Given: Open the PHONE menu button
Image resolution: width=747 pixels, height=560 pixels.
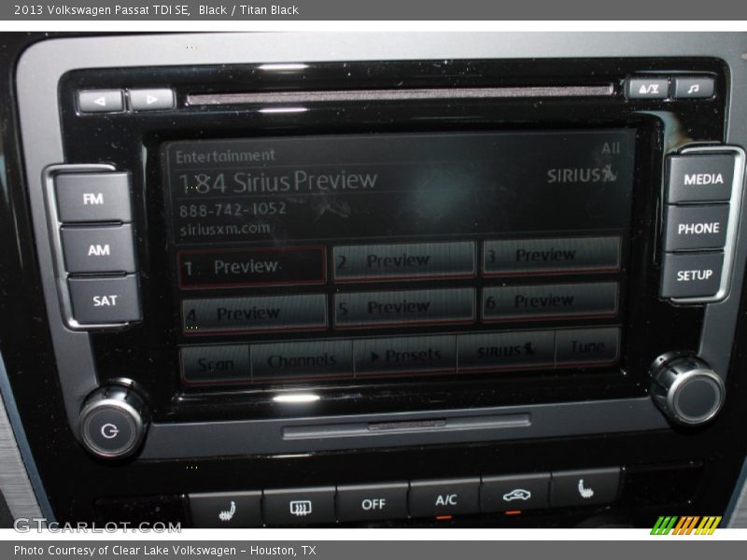Looking at the screenshot, I should [698, 228].
